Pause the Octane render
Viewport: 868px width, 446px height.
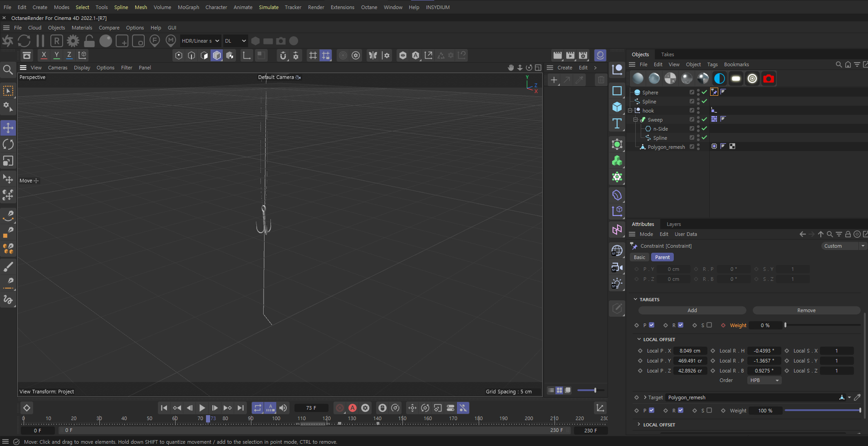[x=40, y=41]
